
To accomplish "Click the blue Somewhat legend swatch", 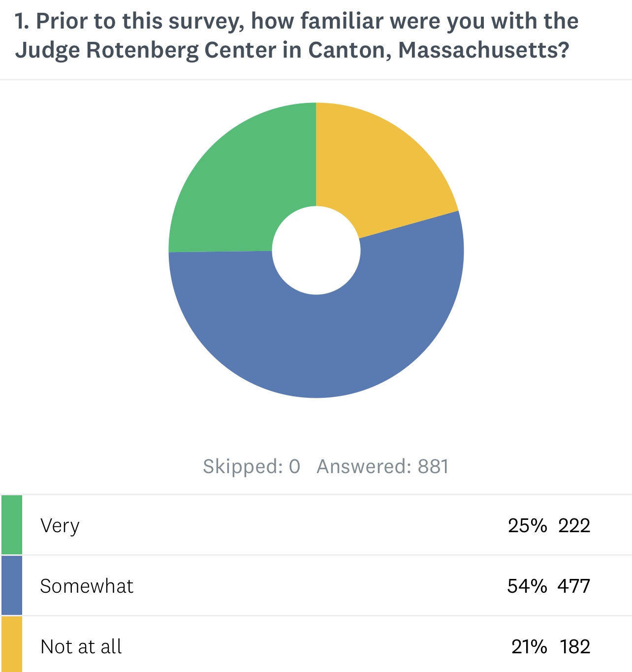I will pos(12,585).
